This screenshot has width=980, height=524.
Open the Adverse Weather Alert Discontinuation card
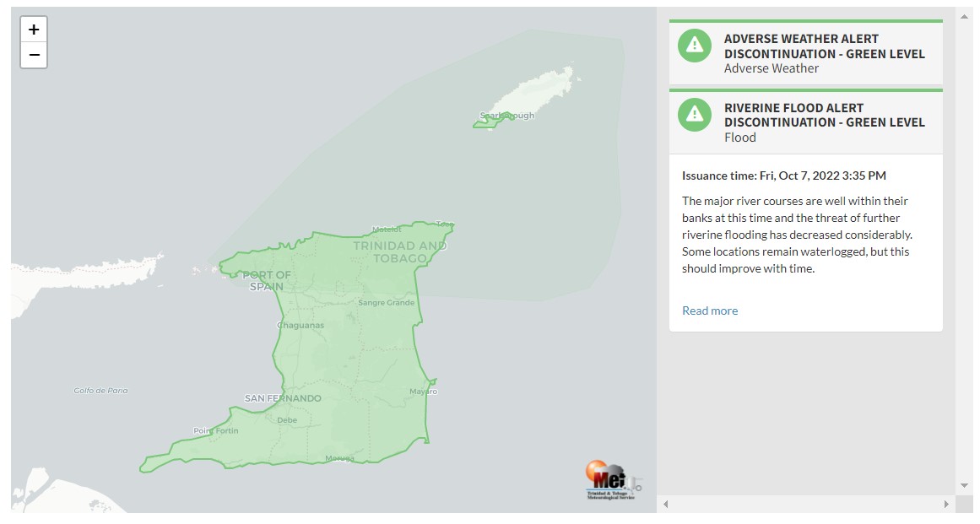click(805, 53)
